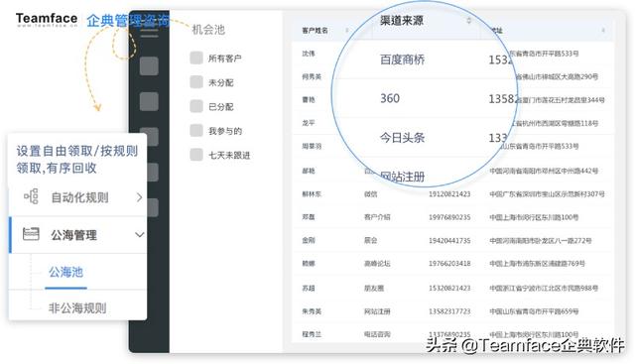635x364 pixels.
Task: Click sort arrows at far right of table header
Action: (603, 31)
